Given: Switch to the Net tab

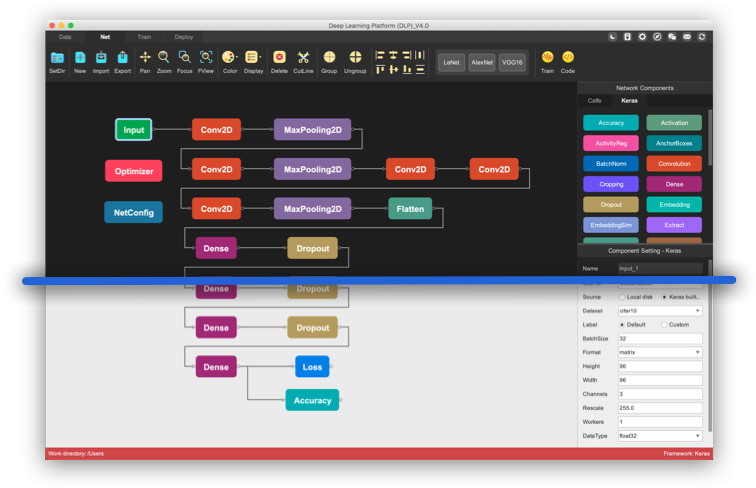Looking at the screenshot, I should pos(105,37).
